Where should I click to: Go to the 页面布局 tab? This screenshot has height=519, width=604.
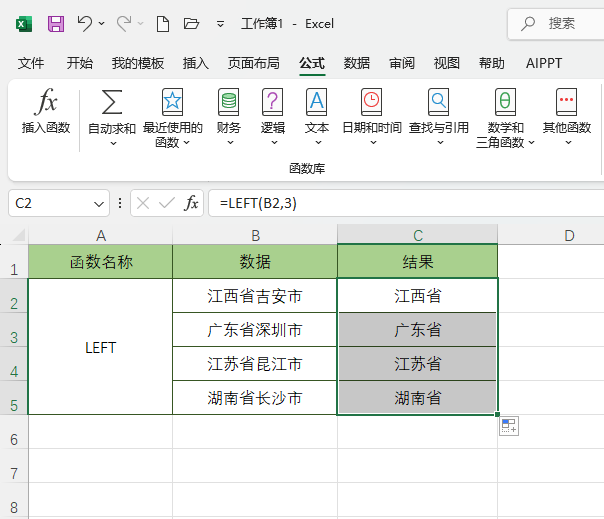pyautogui.click(x=253, y=63)
